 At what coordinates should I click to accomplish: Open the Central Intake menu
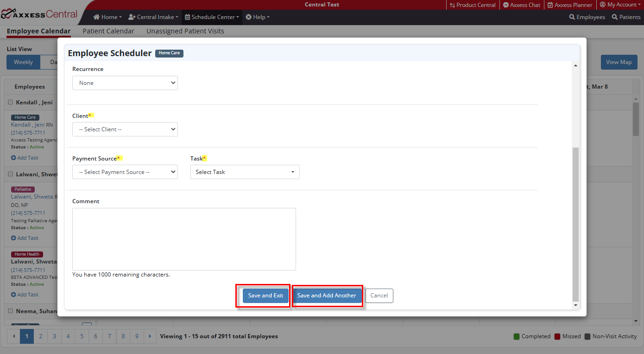point(153,17)
